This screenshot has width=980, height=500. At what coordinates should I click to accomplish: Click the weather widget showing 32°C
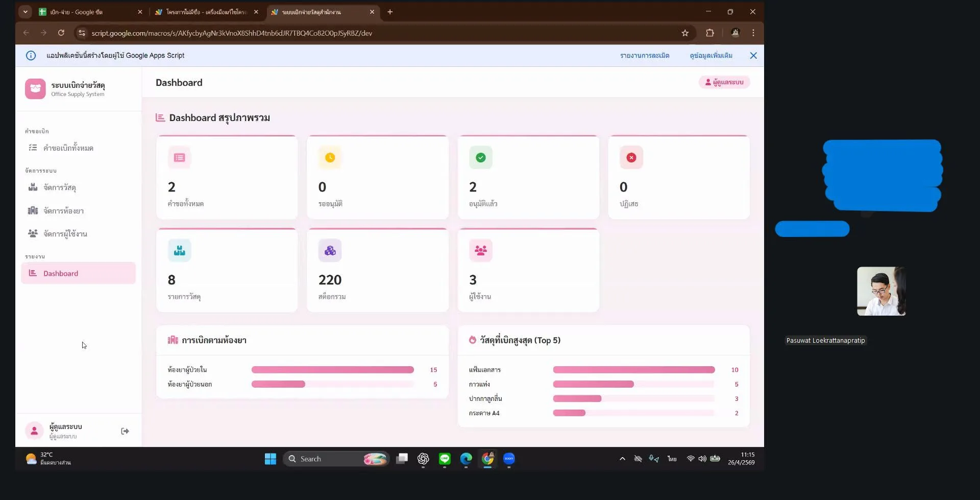(x=48, y=458)
